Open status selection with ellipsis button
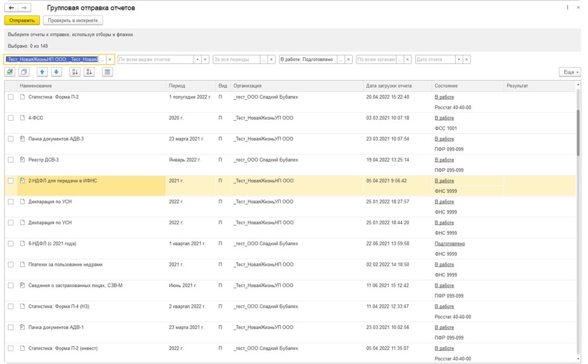This screenshot has height=364, width=588. (341, 59)
